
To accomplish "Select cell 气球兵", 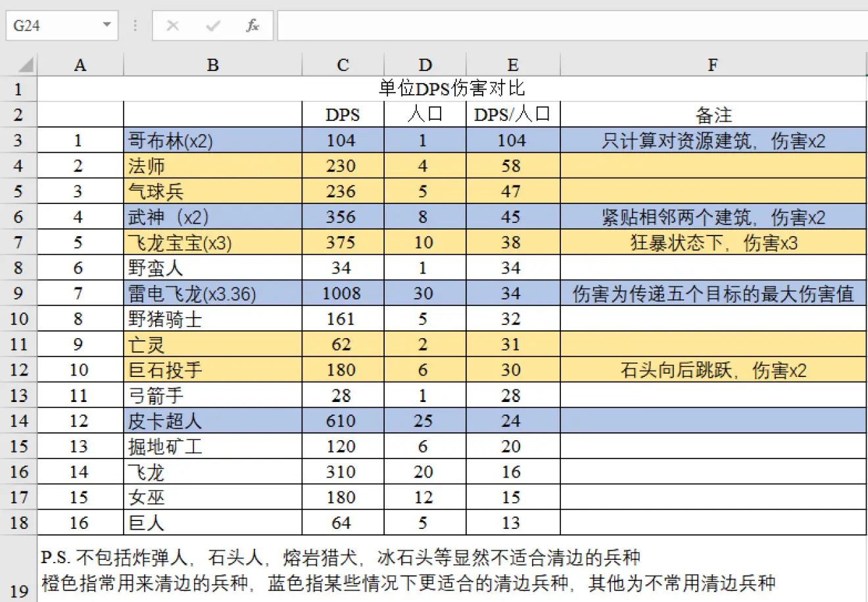I will (x=212, y=191).
